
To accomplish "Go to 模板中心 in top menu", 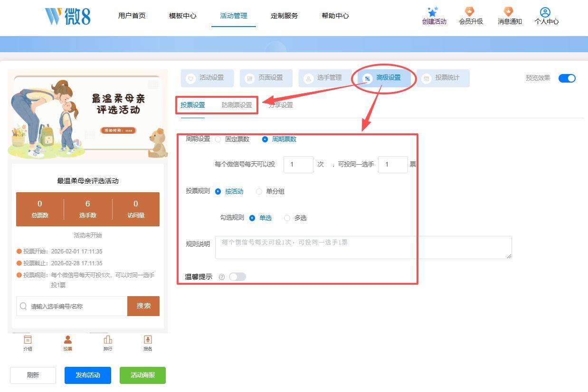I will tap(182, 16).
